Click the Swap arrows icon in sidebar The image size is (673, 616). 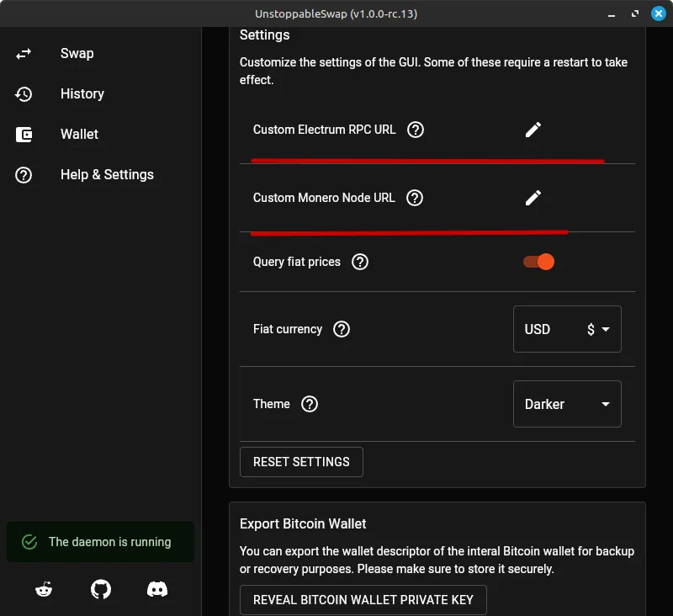click(24, 54)
